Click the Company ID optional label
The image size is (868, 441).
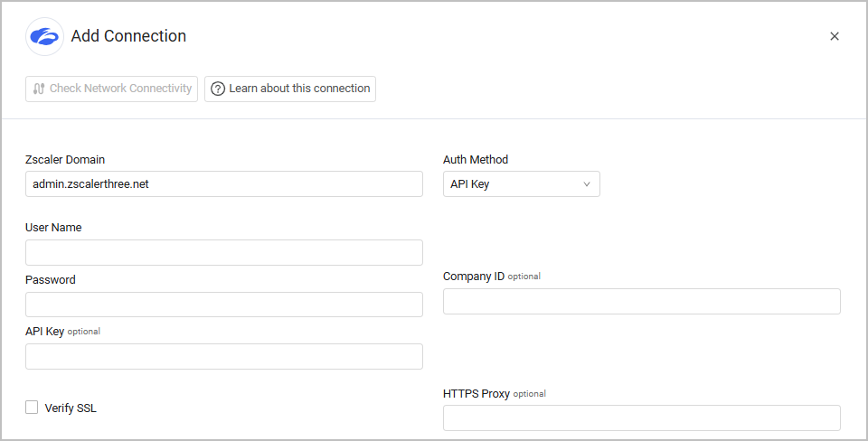[x=492, y=277]
